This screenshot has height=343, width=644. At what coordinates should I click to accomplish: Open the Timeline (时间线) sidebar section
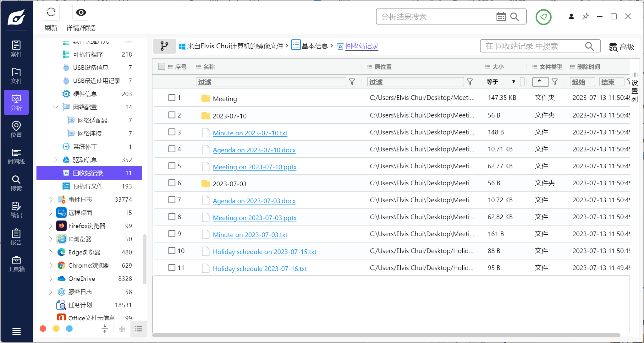point(16,156)
